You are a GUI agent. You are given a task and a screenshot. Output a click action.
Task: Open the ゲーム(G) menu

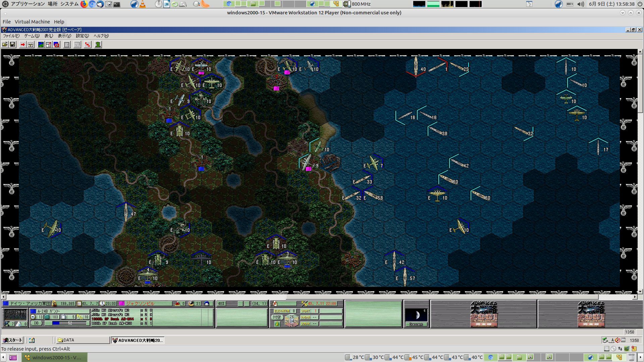tap(32, 36)
